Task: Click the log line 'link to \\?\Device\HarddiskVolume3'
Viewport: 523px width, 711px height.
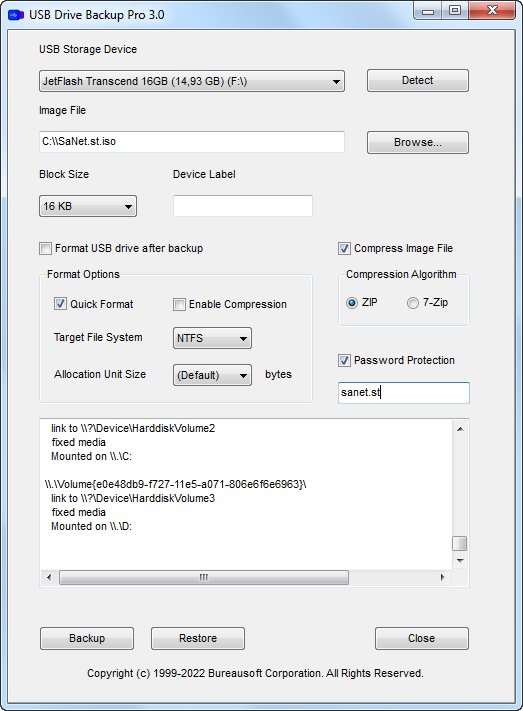Action: pos(133,498)
